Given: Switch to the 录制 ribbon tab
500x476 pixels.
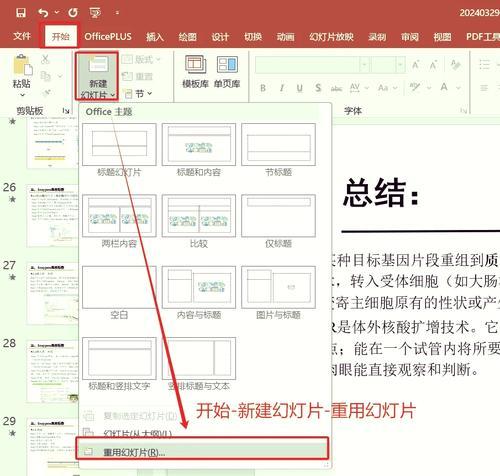Looking at the screenshot, I should pyautogui.click(x=377, y=36).
